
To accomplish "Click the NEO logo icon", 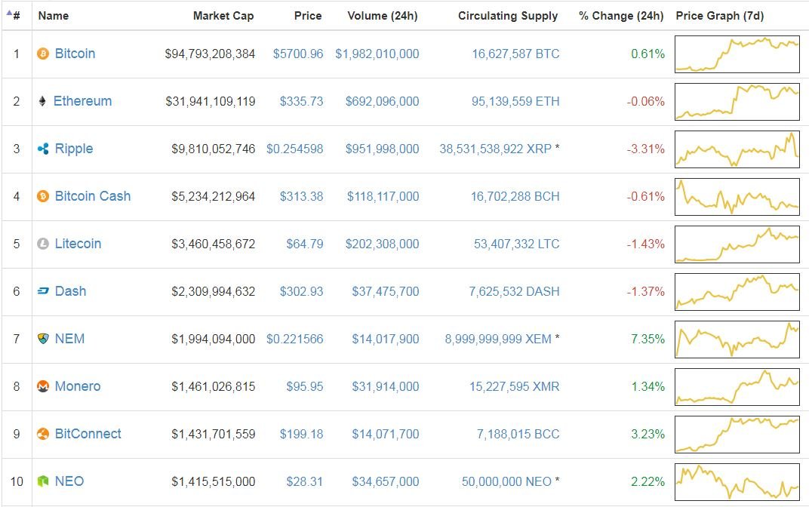I will (43, 481).
